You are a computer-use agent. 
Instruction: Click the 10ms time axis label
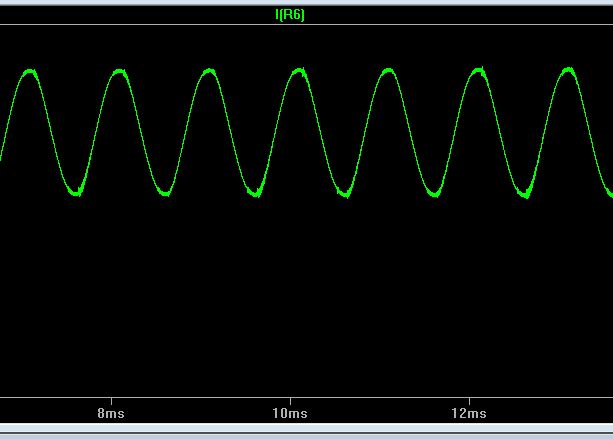290,413
